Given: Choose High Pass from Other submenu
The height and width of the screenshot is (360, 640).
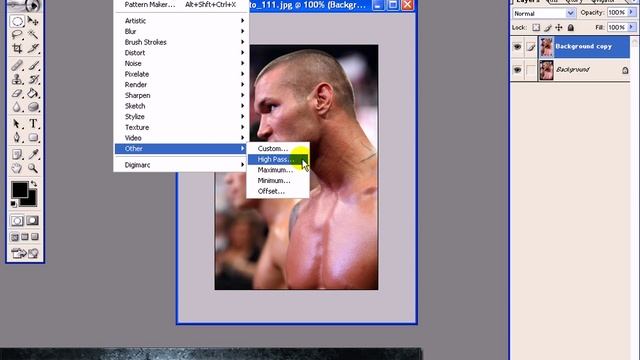Looking at the screenshot, I should click(278, 159).
